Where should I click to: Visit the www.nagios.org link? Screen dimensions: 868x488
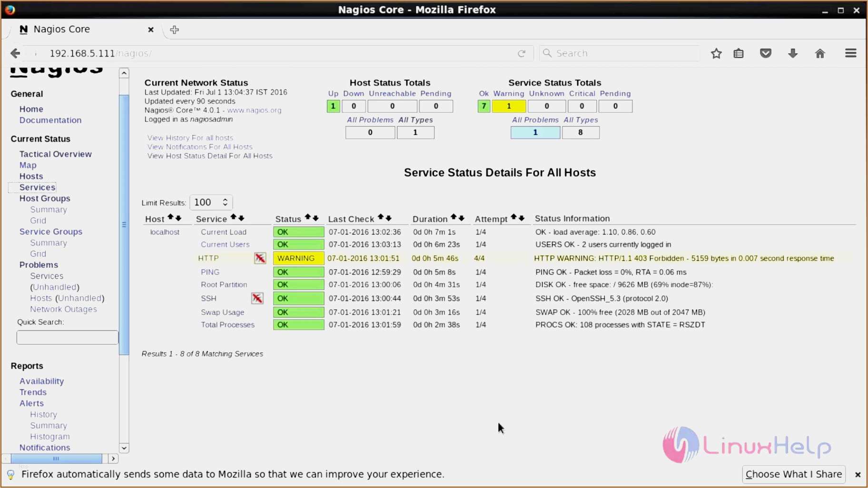pyautogui.click(x=254, y=110)
